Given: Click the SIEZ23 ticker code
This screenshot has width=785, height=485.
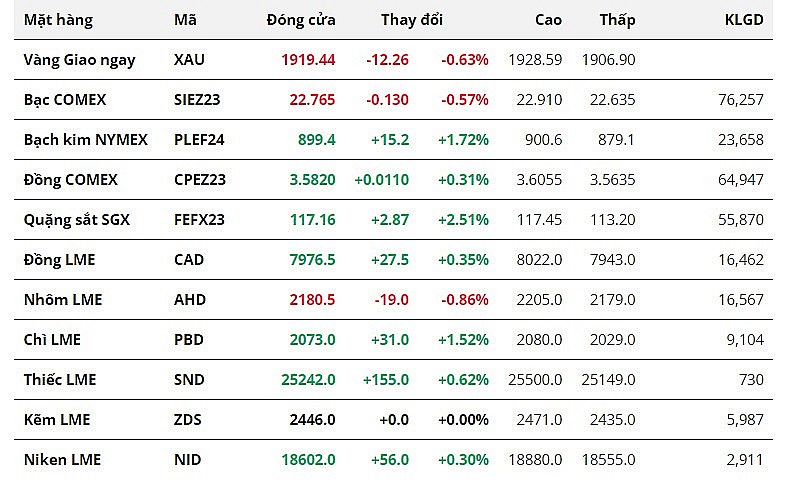Looking at the screenshot, I should (199, 100).
